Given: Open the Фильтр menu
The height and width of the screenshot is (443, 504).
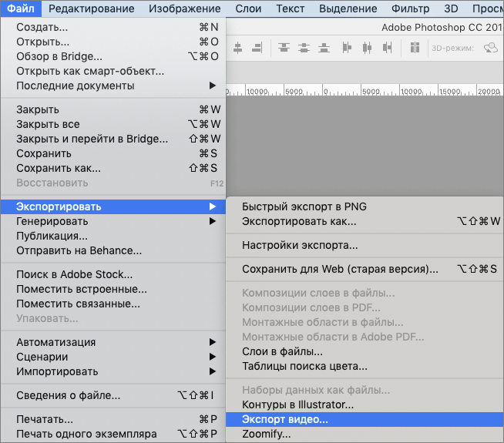Looking at the screenshot, I should tap(411, 8).
